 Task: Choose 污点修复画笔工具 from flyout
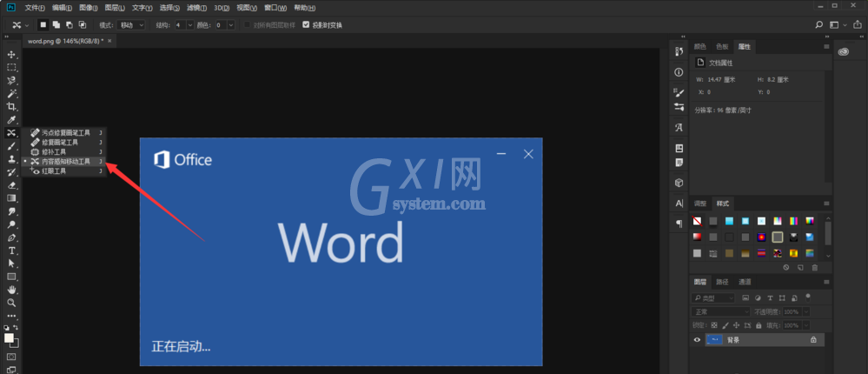point(64,133)
